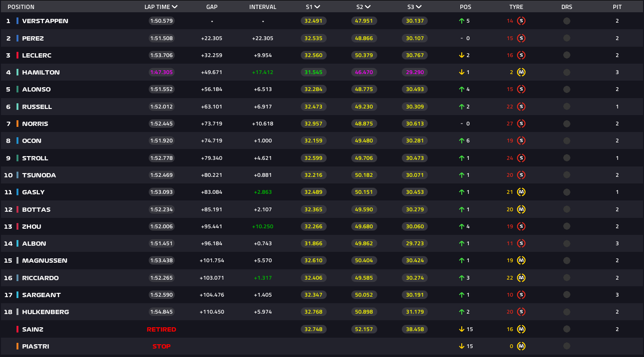This screenshot has width=644, height=357.
Task: Click Hamilton's DRS indicator dot
Action: (x=567, y=72)
